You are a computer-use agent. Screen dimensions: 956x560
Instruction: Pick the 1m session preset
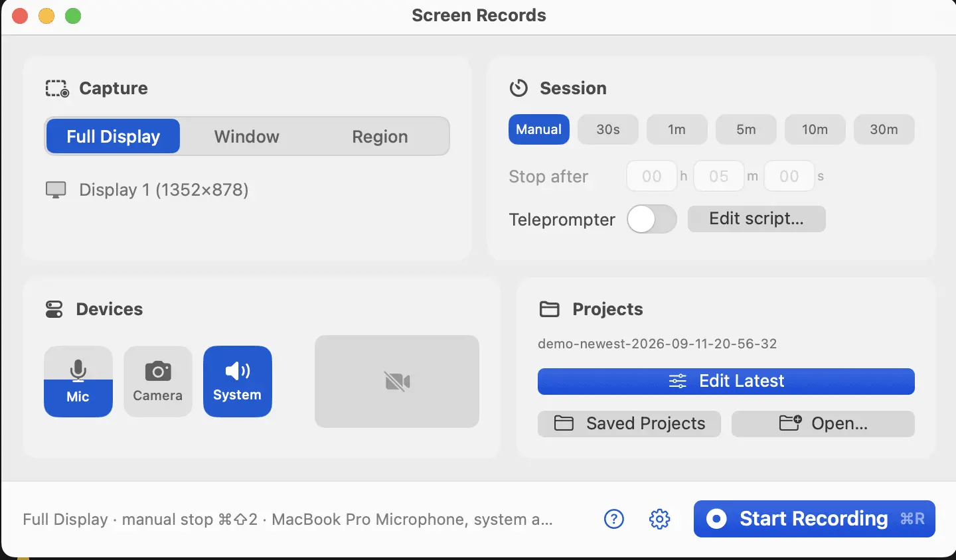(677, 129)
